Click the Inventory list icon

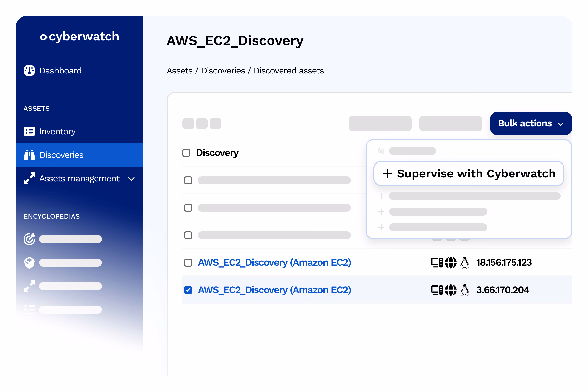tap(29, 131)
